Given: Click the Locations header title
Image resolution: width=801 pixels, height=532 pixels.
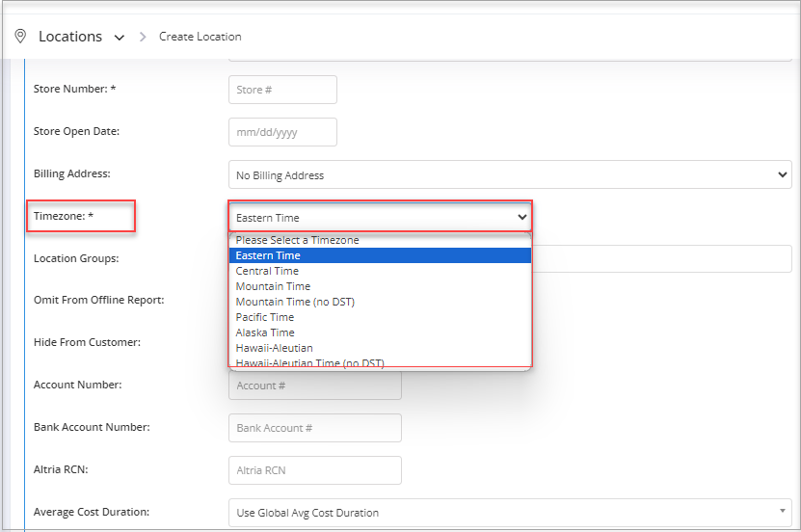Looking at the screenshot, I should (x=70, y=37).
